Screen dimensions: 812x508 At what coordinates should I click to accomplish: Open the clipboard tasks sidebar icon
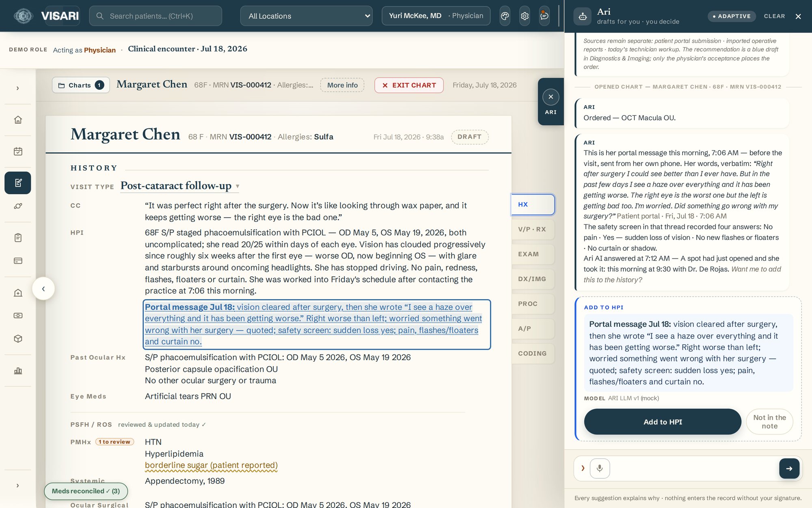coord(18,238)
